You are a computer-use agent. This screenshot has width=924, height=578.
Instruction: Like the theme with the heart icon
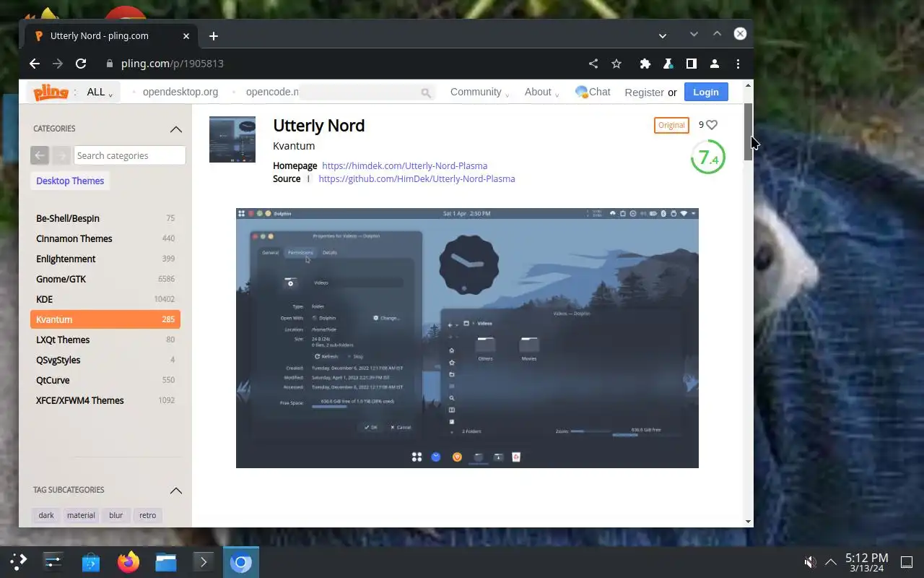[x=712, y=124]
